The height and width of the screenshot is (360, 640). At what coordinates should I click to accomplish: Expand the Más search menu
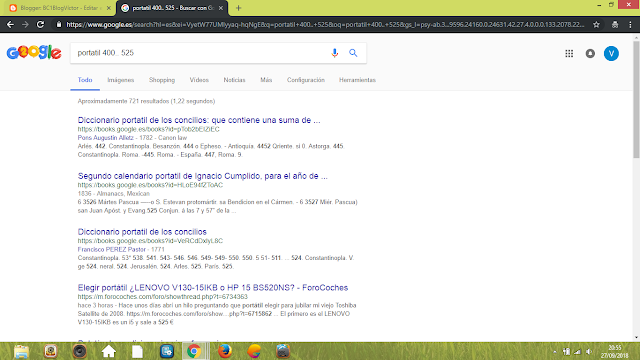pyautogui.click(x=266, y=80)
